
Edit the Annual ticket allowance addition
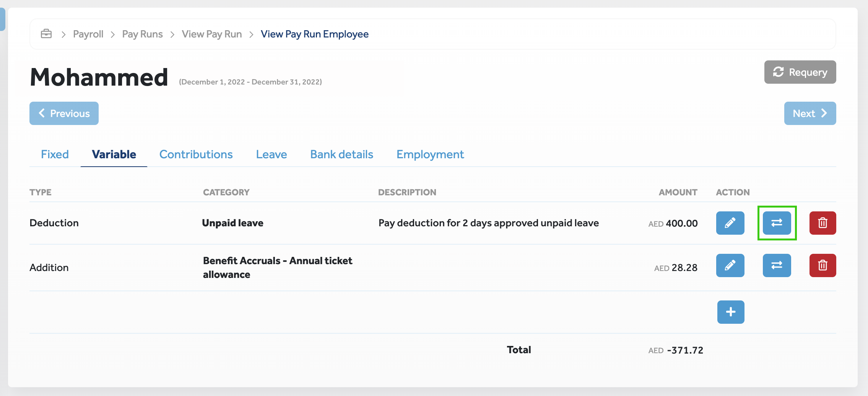(730, 265)
